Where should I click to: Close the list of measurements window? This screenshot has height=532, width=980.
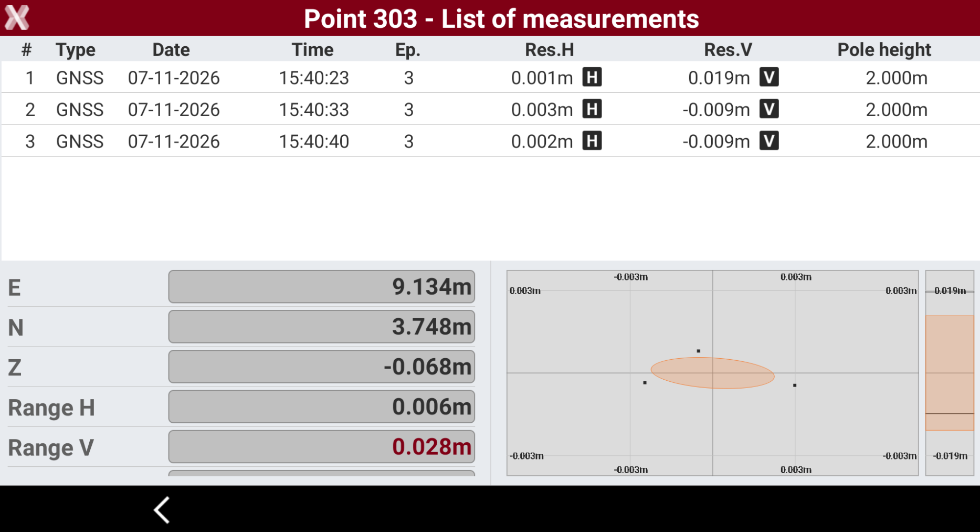pyautogui.click(x=17, y=17)
